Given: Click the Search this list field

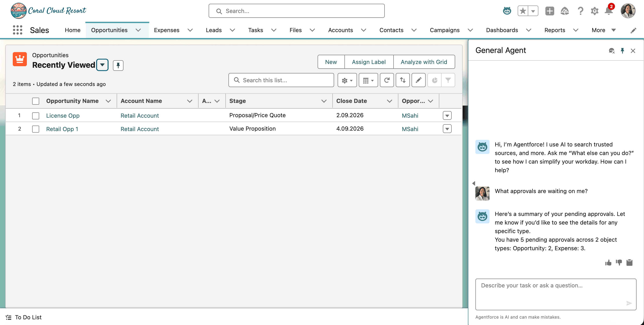Looking at the screenshot, I should 281,80.
